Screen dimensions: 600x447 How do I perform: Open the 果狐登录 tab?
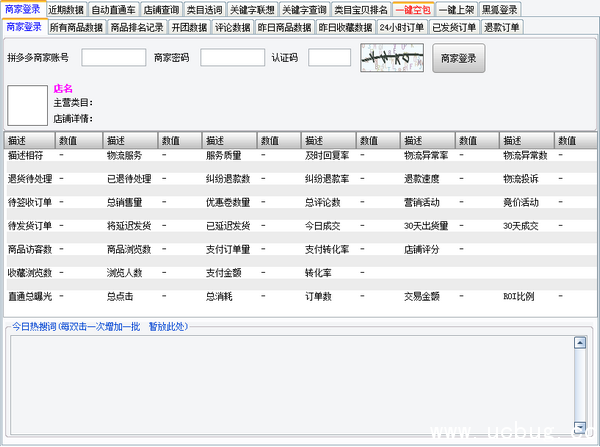tap(498, 9)
